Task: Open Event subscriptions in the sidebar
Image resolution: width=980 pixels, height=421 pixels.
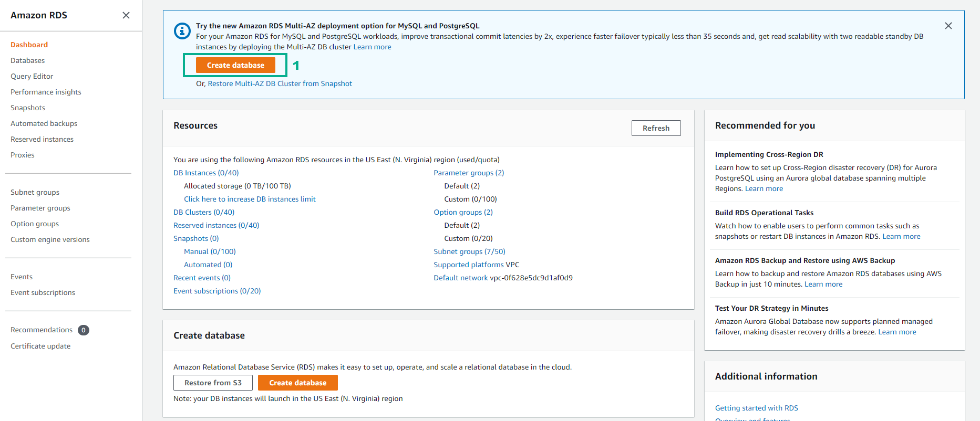Action: pyautogui.click(x=43, y=292)
